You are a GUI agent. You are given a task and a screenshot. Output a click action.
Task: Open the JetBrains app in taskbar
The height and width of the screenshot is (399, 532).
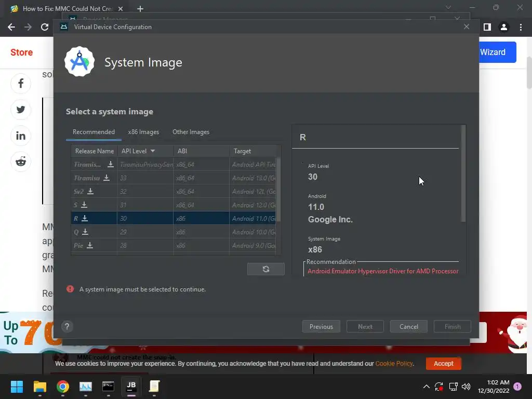click(131, 387)
